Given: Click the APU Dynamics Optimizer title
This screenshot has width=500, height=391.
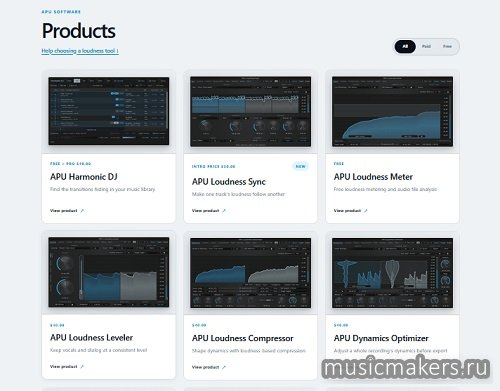Looking at the screenshot, I should click(x=381, y=338).
